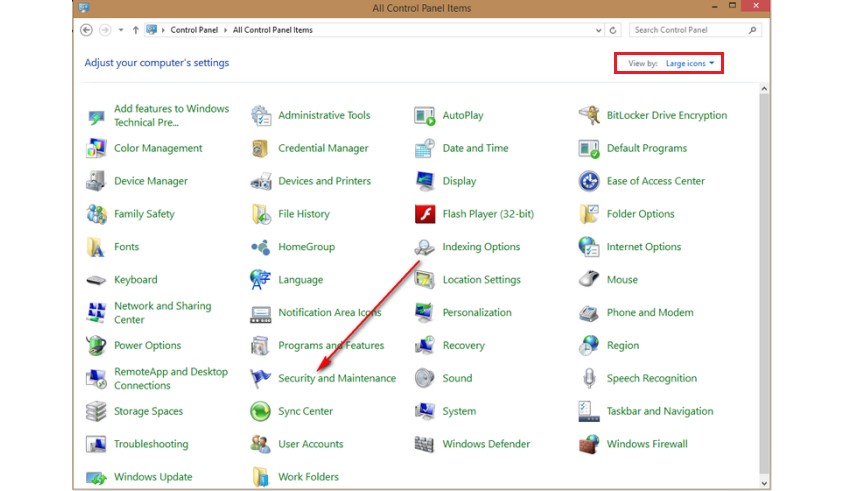The image size is (866, 491).
Task: Click the Flash Player icon
Action: pyautogui.click(x=425, y=214)
